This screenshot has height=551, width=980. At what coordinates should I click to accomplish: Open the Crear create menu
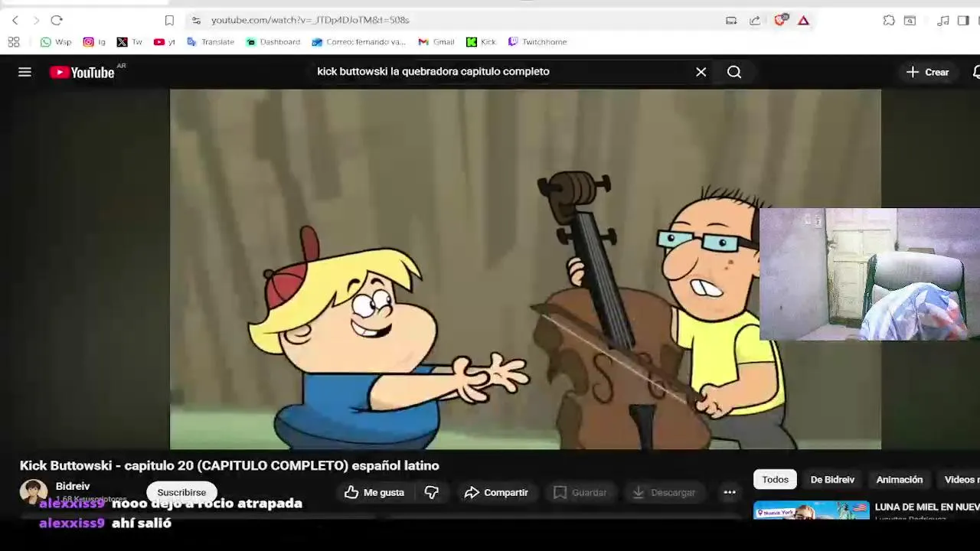(928, 72)
